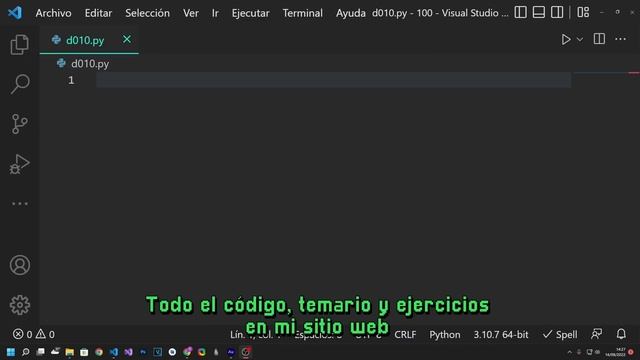Open the Source Control view
The width and height of the screenshot is (640, 360).
[x=20, y=124]
